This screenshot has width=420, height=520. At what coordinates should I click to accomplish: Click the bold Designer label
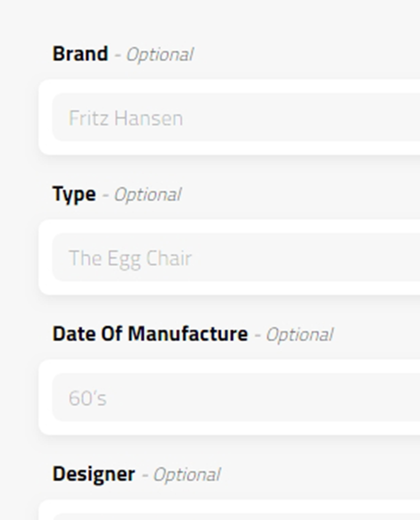(93, 474)
